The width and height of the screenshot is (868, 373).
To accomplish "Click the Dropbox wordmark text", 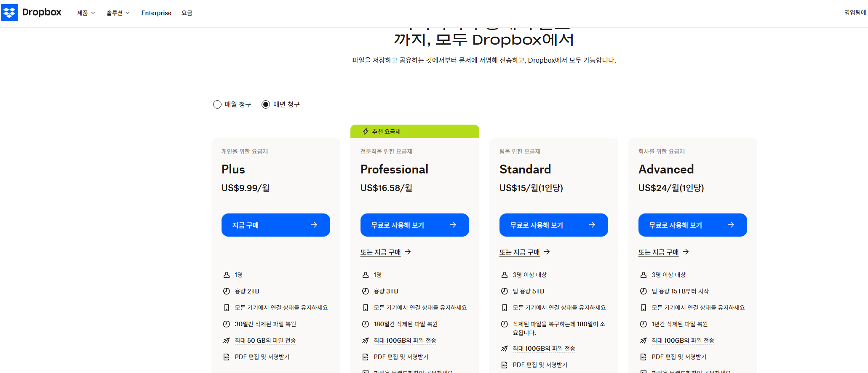I will click(42, 13).
